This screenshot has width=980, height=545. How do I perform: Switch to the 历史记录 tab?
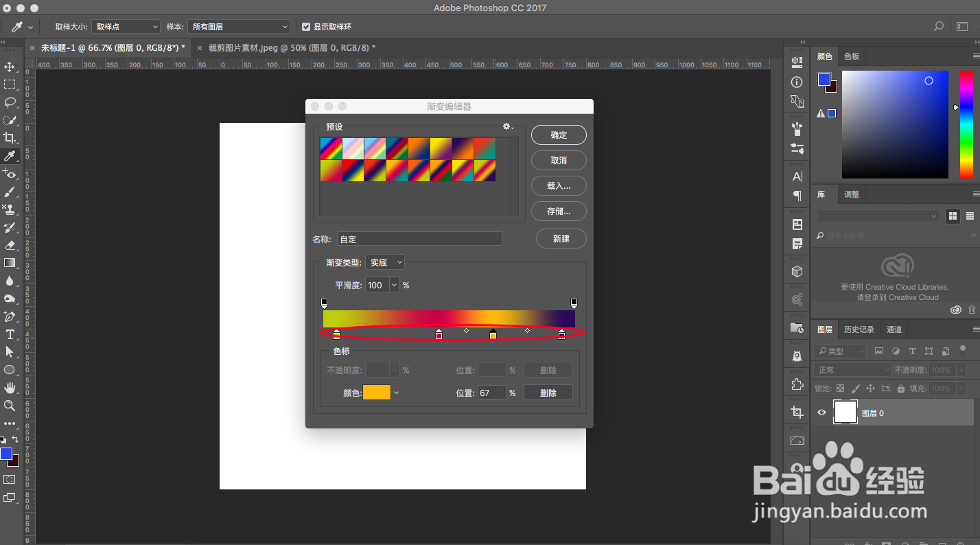pyautogui.click(x=859, y=329)
